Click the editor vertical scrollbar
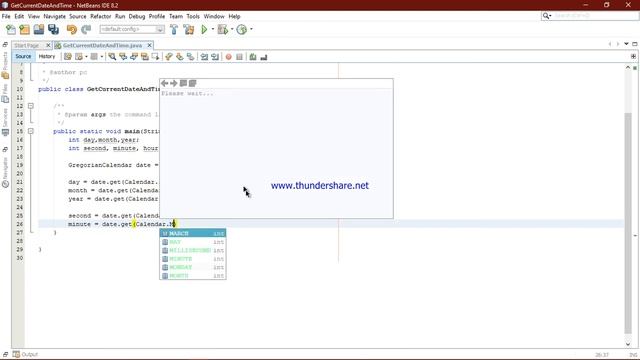This screenshot has height=360, width=640. pyautogui.click(x=628, y=223)
